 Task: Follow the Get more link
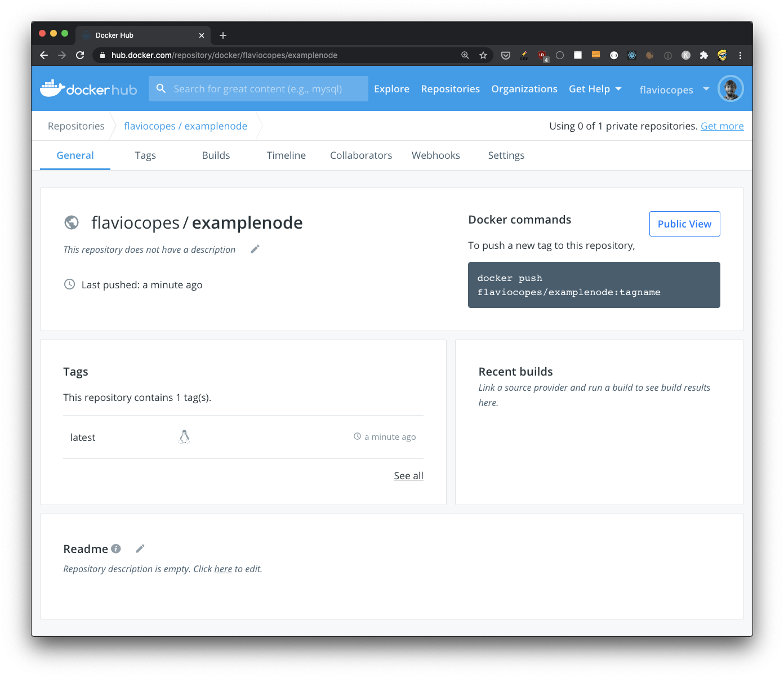(722, 126)
